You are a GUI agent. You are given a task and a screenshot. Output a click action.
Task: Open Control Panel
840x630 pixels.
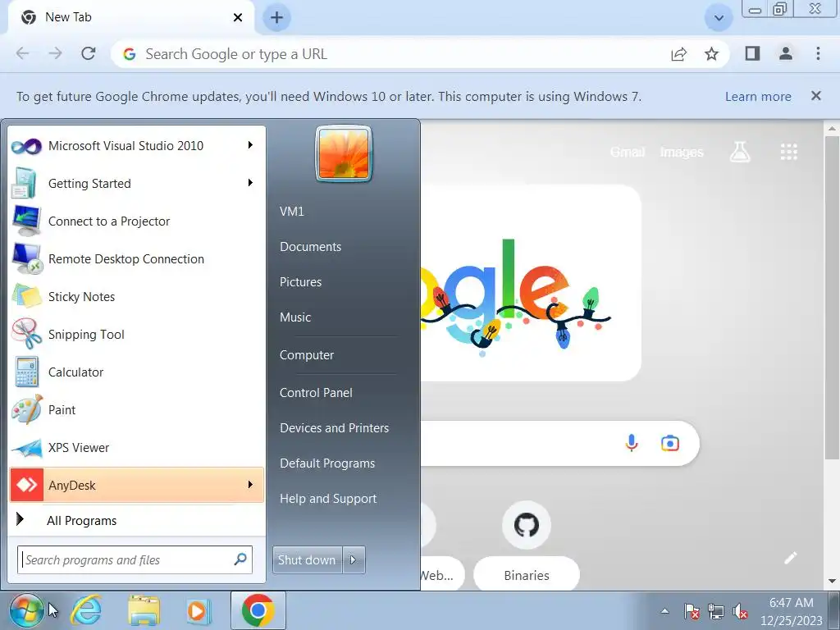pos(316,393)
